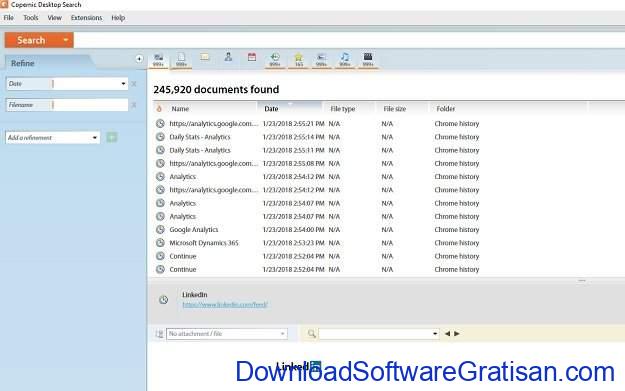
Task: Select the Calendar category icon
Action: [x=252, y=57]
